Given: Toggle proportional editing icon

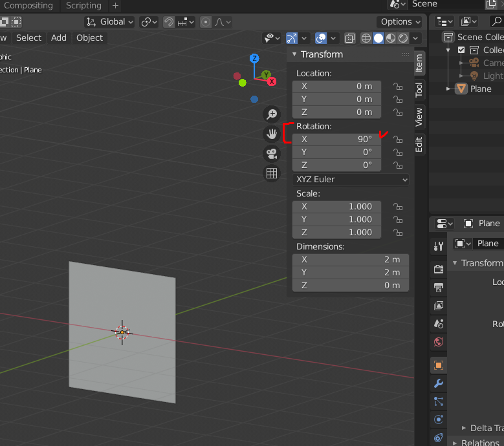Looking at the screenshot, I should [x=206, y=22].
